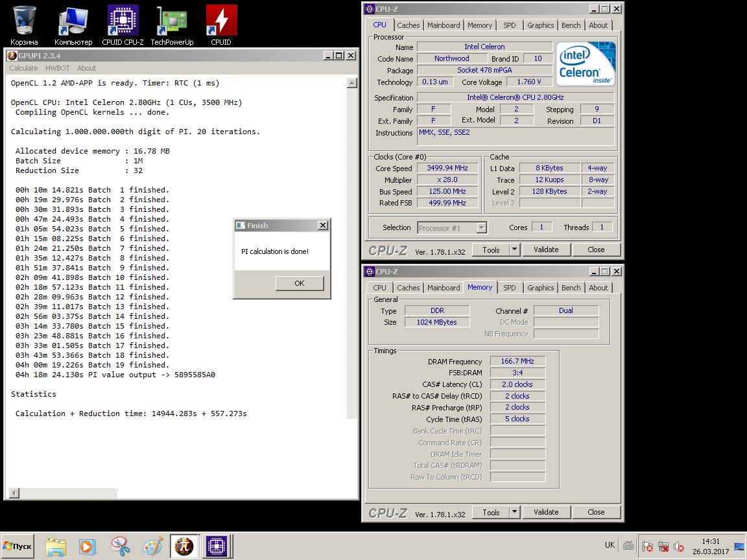Open the About menu in GPUPI

coord(86,68)
